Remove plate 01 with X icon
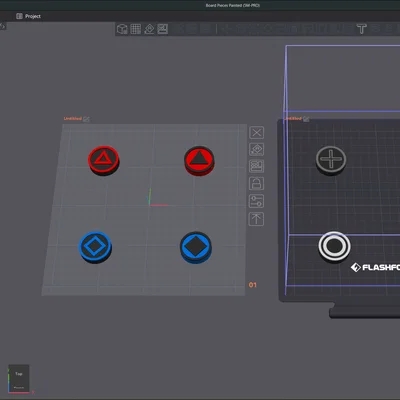The image size is (400, 400). (257, 132)
